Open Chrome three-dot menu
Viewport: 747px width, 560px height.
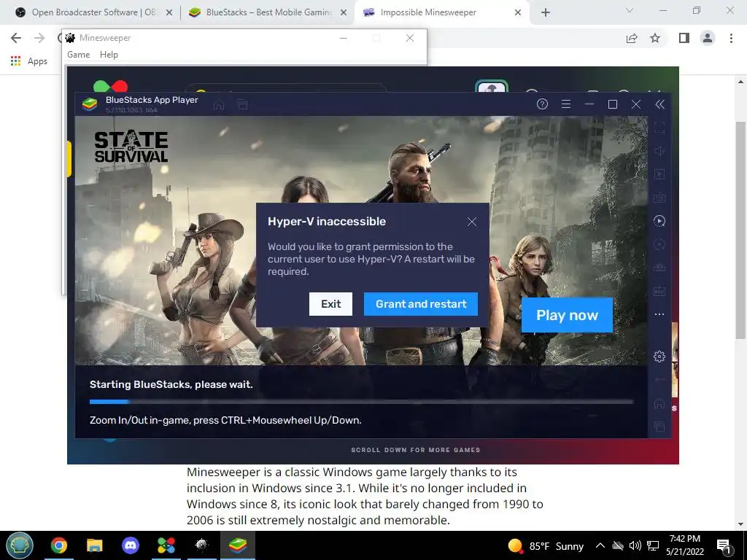pos(731,38)
